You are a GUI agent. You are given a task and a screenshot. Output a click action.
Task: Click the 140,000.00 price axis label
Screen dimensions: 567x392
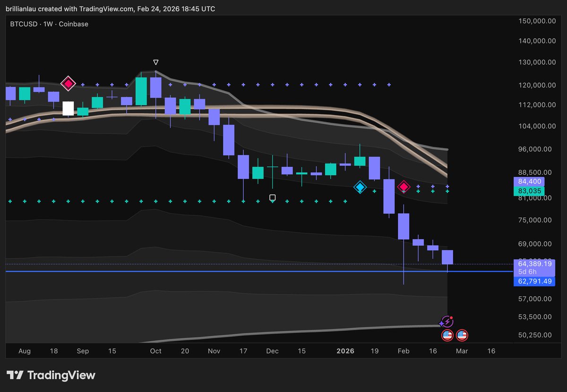coord(536,41)
